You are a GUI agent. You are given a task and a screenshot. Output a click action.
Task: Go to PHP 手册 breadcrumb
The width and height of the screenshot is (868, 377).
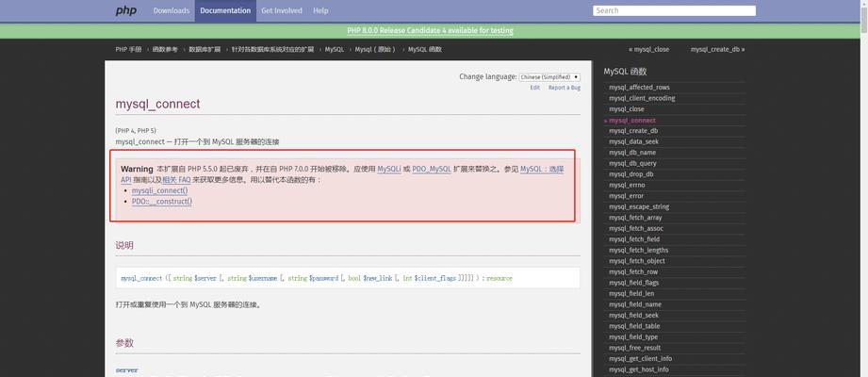[128, 49]
